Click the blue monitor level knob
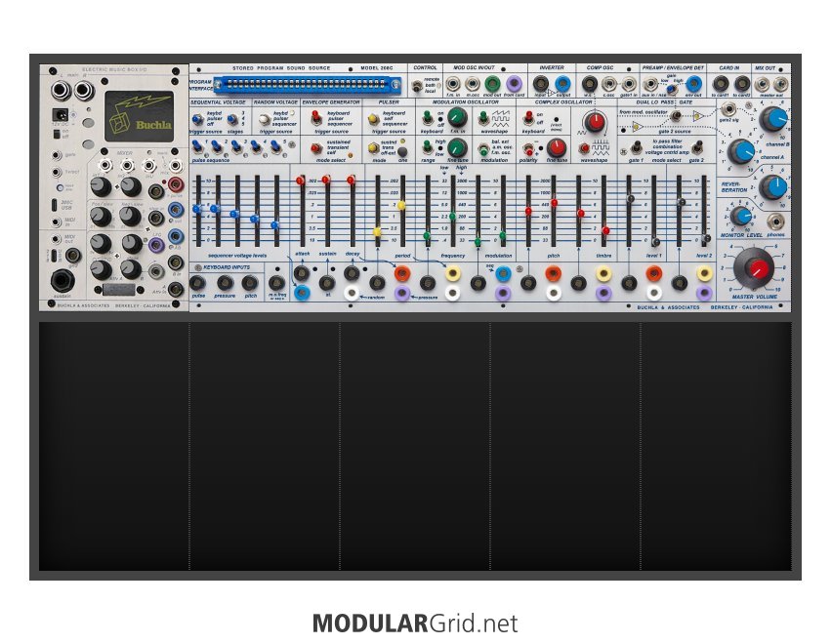The height and width of the screenshot is (644, 831). click(x=741, y=217)
